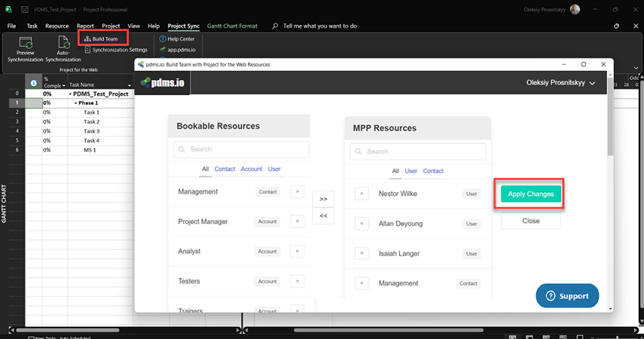Open the File menu
Viewport: 644px width, 339px height.
click(x=11, y=26)
